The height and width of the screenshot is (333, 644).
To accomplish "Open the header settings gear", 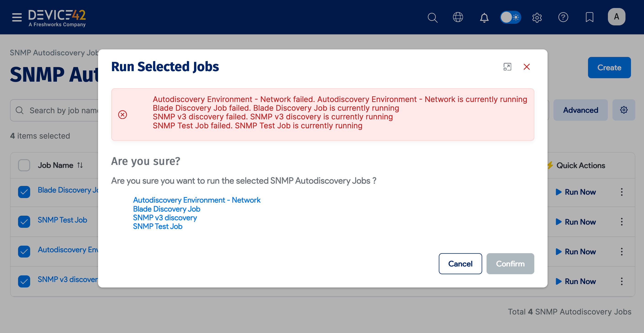I will coord(537,18).
